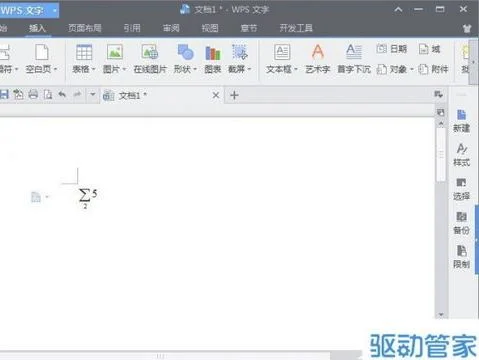Click the vertical scrollbar thumb

tap(441, 154)
